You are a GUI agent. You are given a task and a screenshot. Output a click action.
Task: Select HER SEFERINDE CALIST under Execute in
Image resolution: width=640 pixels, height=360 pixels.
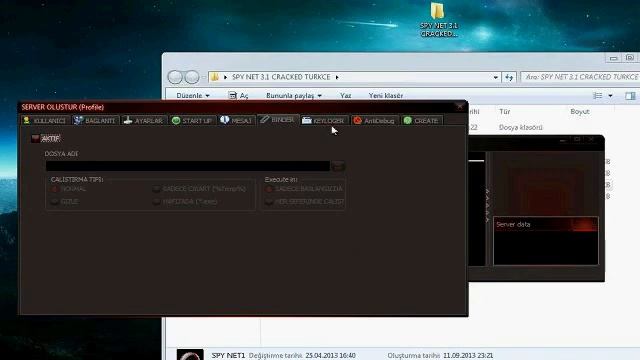pos(269,202)
